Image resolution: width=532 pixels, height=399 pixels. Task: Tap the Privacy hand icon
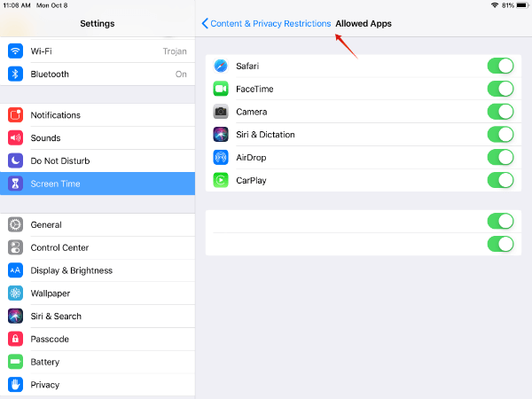(15, 385)
